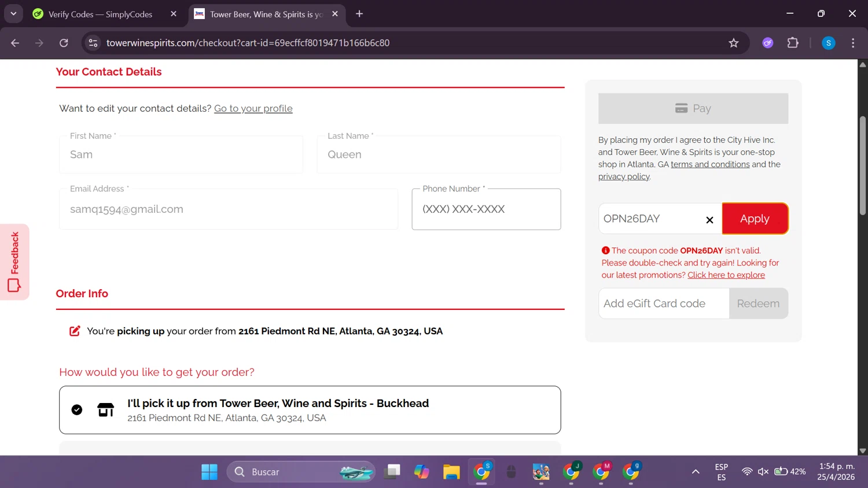Viewport: 868px width, 488px height.
Task: Open the Click here to explore promotions link
Action: coord(726,275)
